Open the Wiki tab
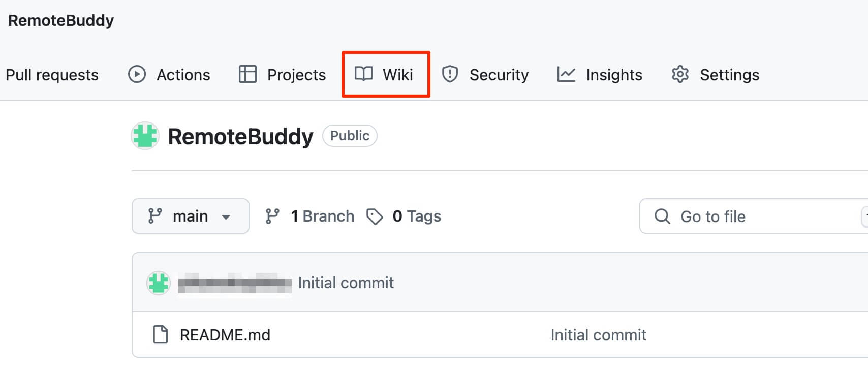This screenshot has width=868, height=372. 386,74
